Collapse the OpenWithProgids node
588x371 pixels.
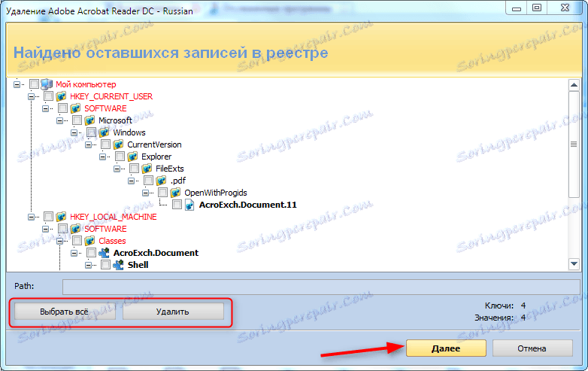coord(145,193)
